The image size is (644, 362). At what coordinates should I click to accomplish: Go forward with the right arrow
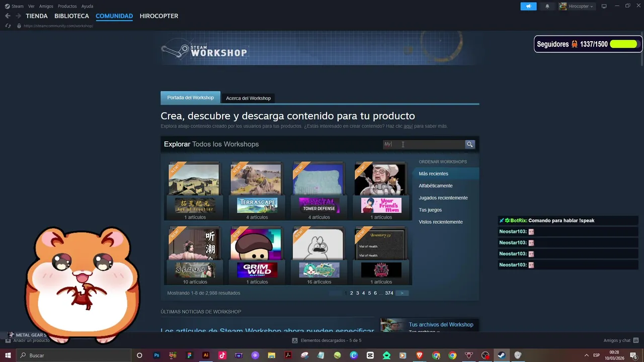tap(18, 16)
